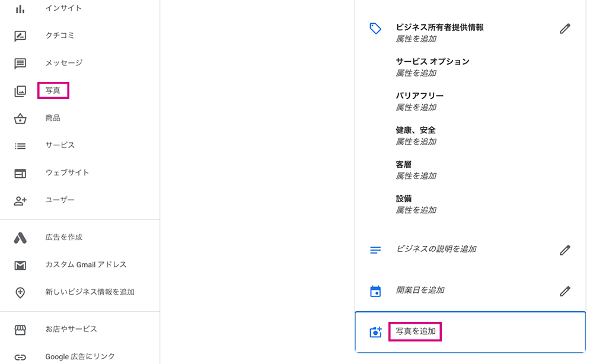Open Google 広告にリンク link item
593x364 pixels.
click(80, 356)
